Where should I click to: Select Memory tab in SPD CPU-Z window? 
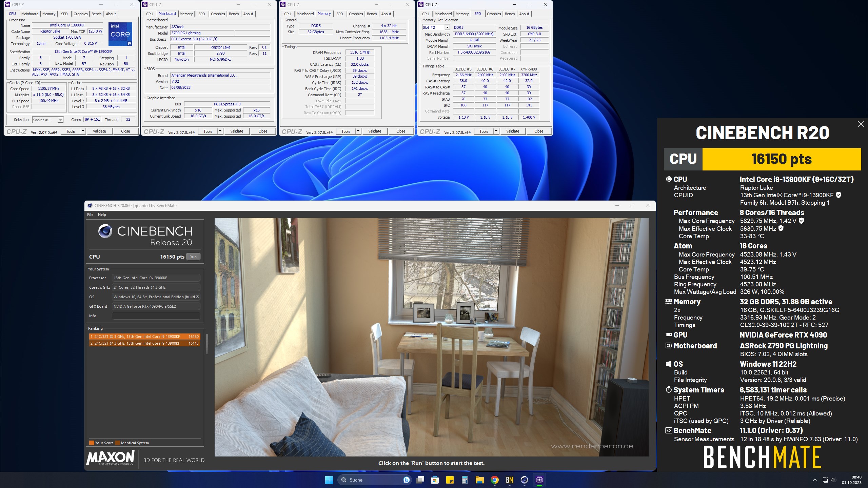[x=462, y=14]
